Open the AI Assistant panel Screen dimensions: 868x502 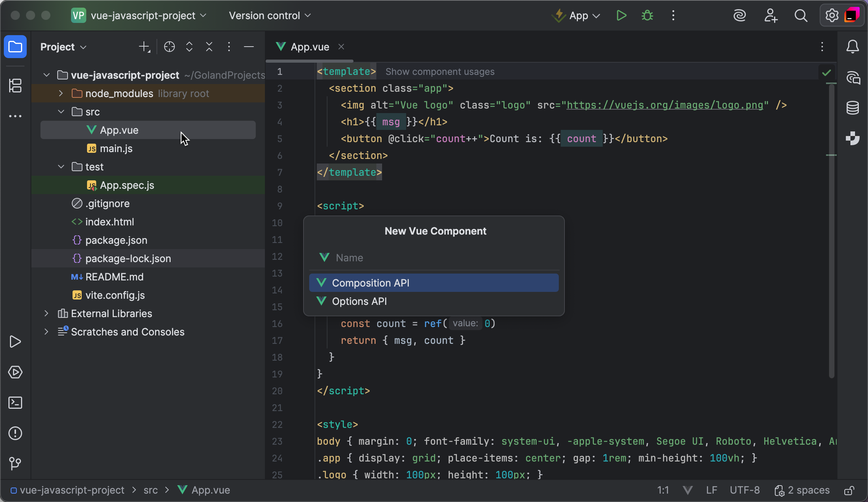(x=853, y=78)
